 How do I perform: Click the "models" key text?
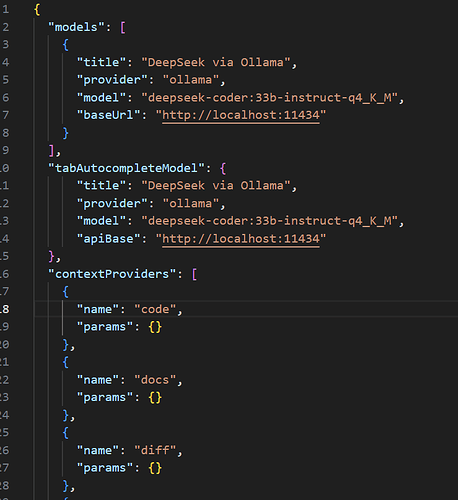pos(76,27)
